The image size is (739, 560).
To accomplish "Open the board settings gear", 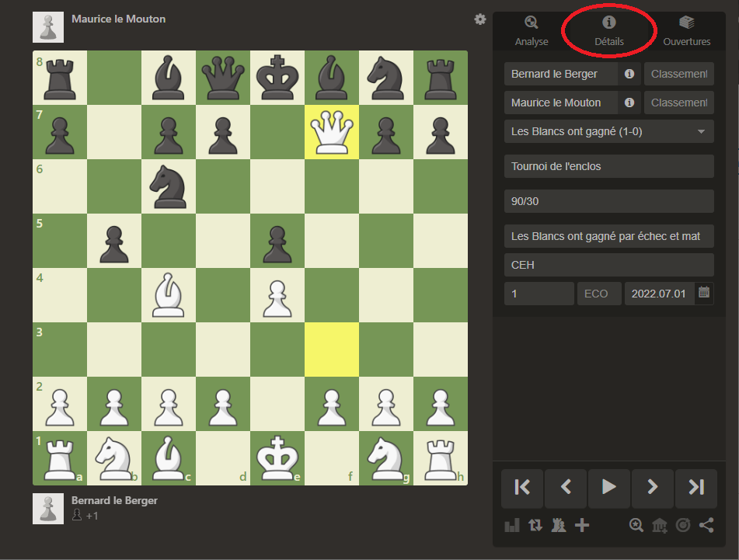I will coord(480,19).
